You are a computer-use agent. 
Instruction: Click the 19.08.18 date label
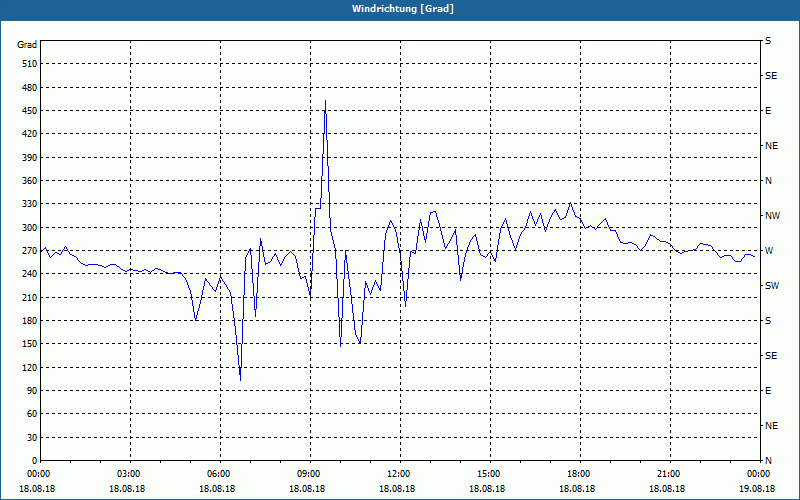[757, 489]
